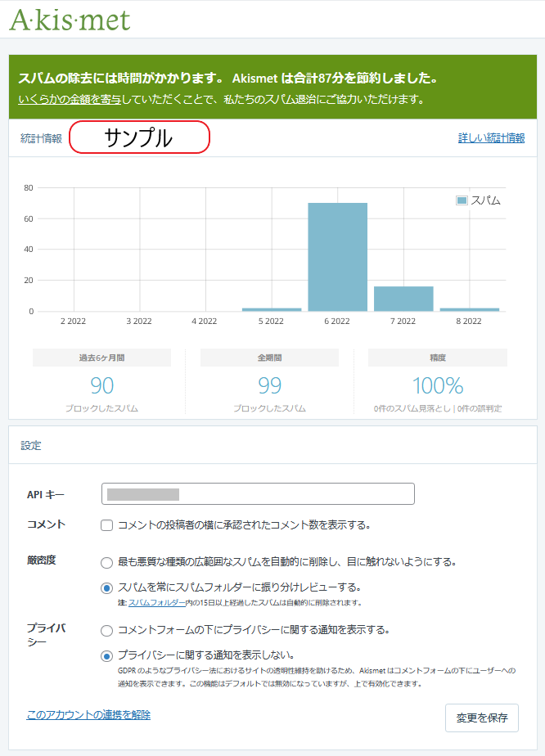This screenshot has width=545, height=756.
Task: Select プライバシーに関する通知を表示しない option
Action: [106, 655]
